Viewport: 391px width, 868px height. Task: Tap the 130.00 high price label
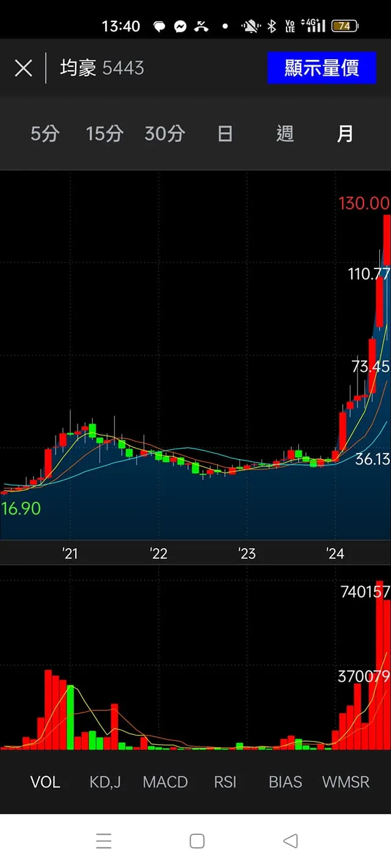tap(364, 203)
